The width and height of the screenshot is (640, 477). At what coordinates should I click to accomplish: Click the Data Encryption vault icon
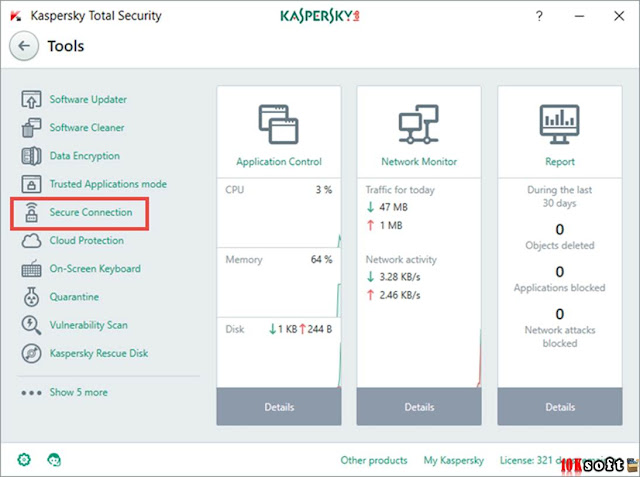point(31,156)
